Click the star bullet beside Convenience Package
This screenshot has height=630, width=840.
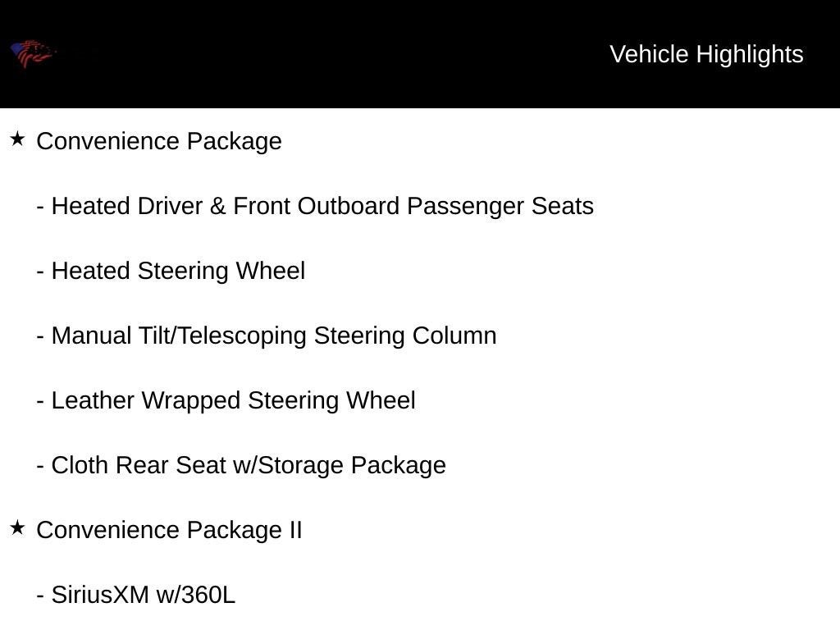(17, 139)
